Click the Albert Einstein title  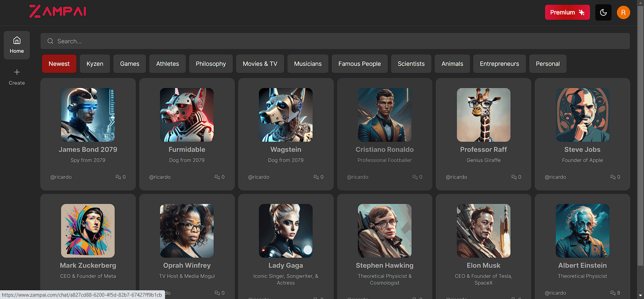583,265
